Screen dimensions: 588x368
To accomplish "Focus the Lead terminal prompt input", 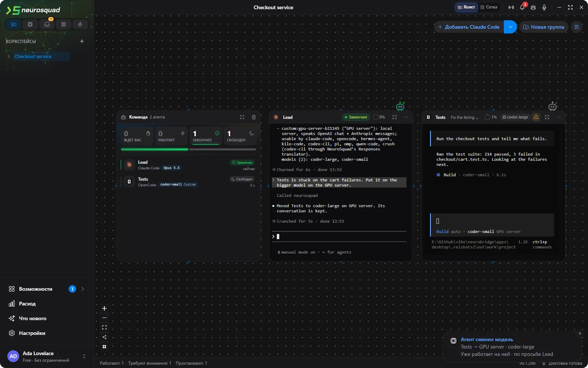I will [x=339, y=237].
